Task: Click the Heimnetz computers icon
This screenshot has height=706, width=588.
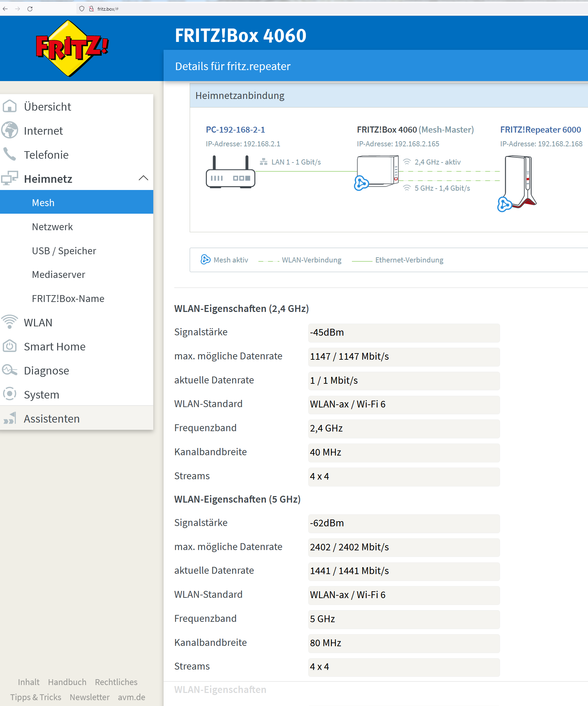Action: [x=10, y=178]
